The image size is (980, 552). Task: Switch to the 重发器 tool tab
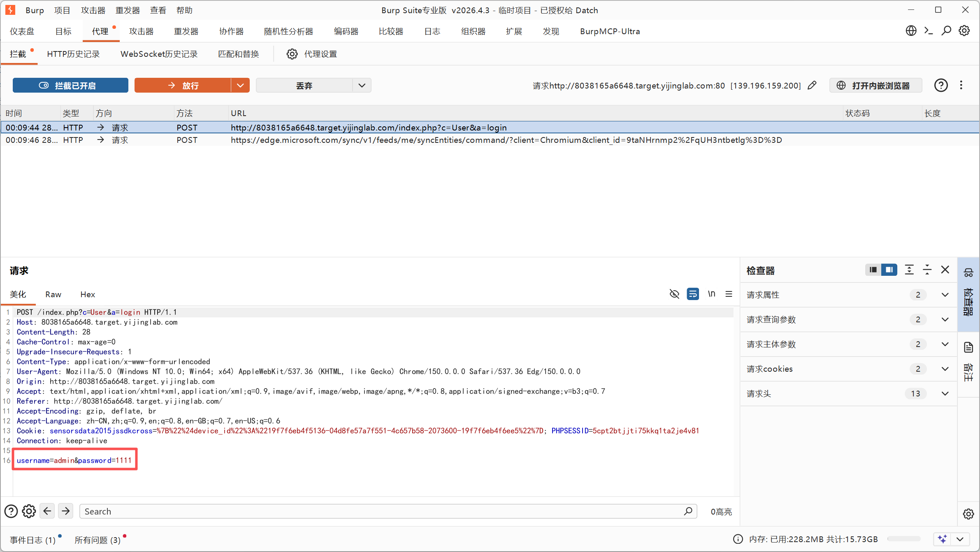point(186,31)
